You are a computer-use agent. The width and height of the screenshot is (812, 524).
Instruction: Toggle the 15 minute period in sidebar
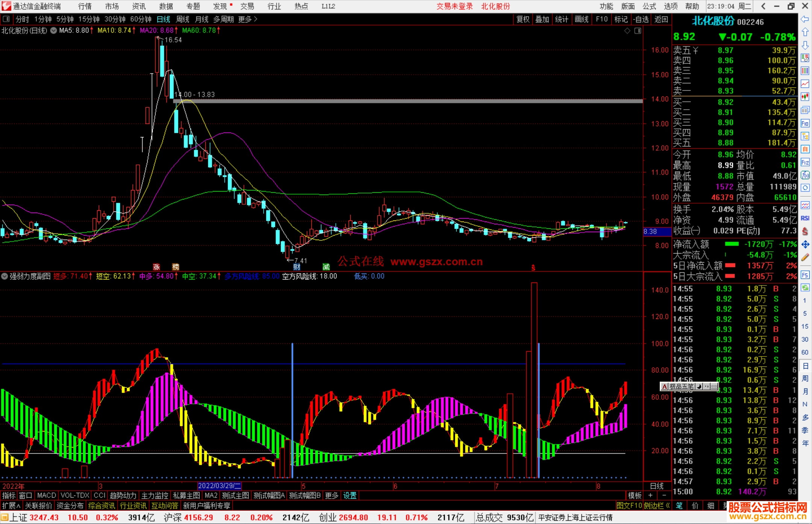click(x=804, y=326)
